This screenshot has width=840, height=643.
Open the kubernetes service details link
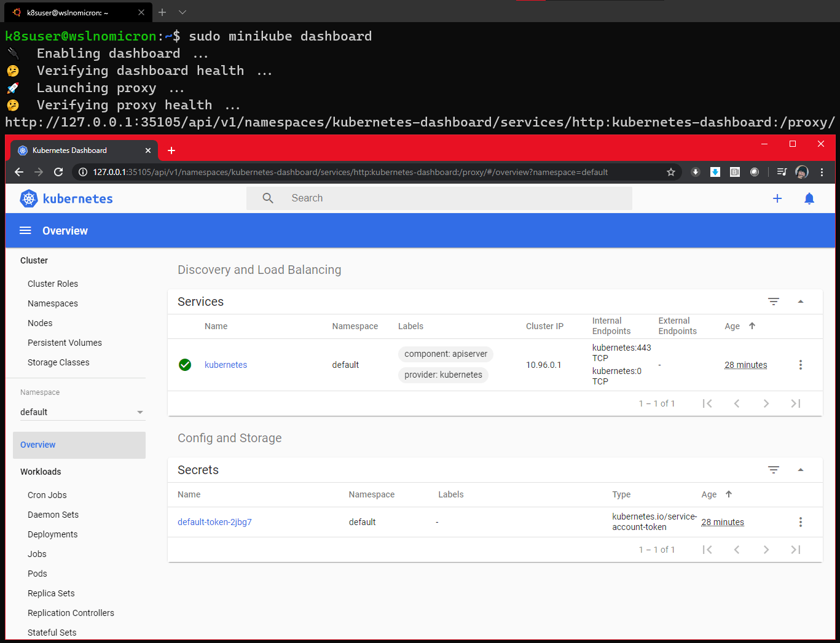coord(226,364)
